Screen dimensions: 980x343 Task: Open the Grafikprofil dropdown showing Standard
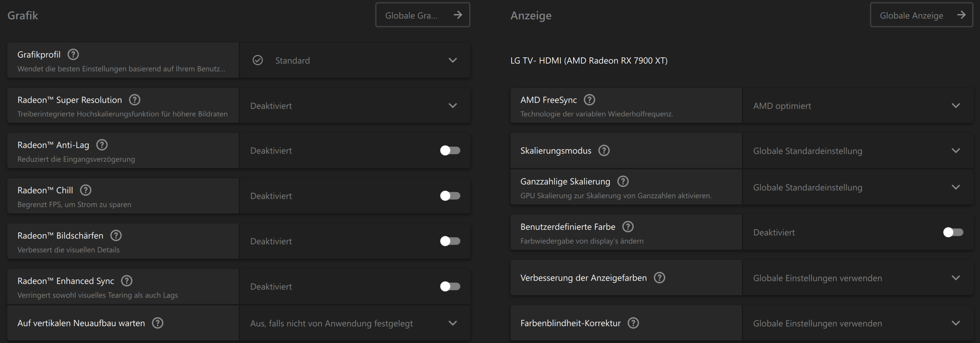452,60
